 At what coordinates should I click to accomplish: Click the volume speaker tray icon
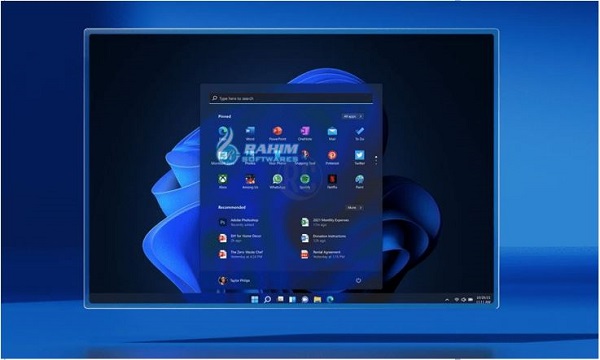(463, 300)
